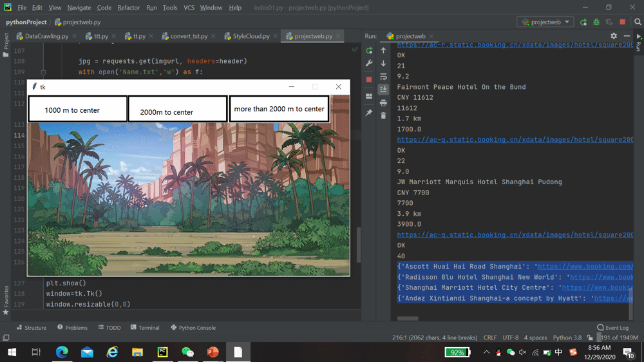The image size is (644, 362).
Task: Open Microsoft Edge from taskbar
Action: click(x=62, y=352)
